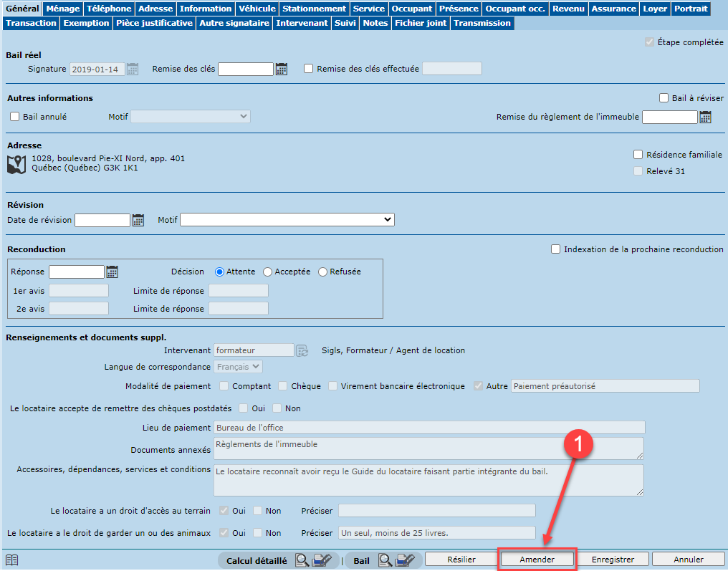Open the Réponse date calendar icon
The image size is (728, 571).
(x=112, y=272)
